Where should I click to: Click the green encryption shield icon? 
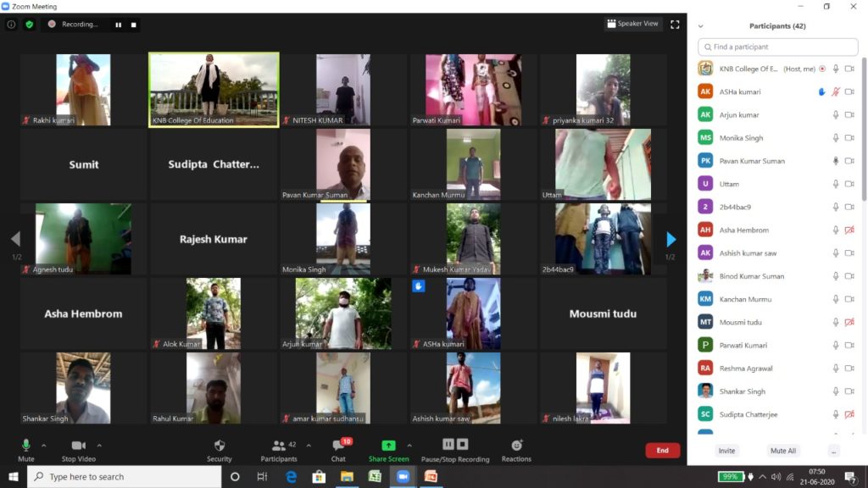pyautogui.click(x=30, y=25)
